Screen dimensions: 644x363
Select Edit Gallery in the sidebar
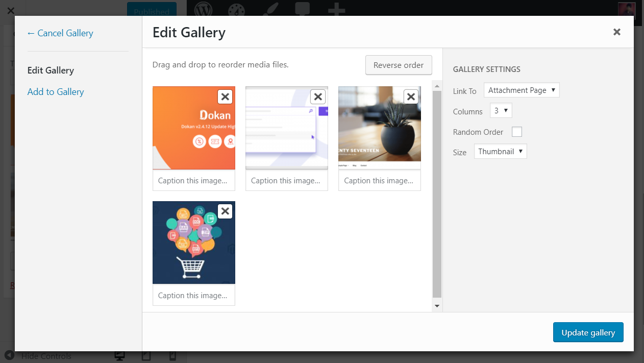[x=51, y=70]
